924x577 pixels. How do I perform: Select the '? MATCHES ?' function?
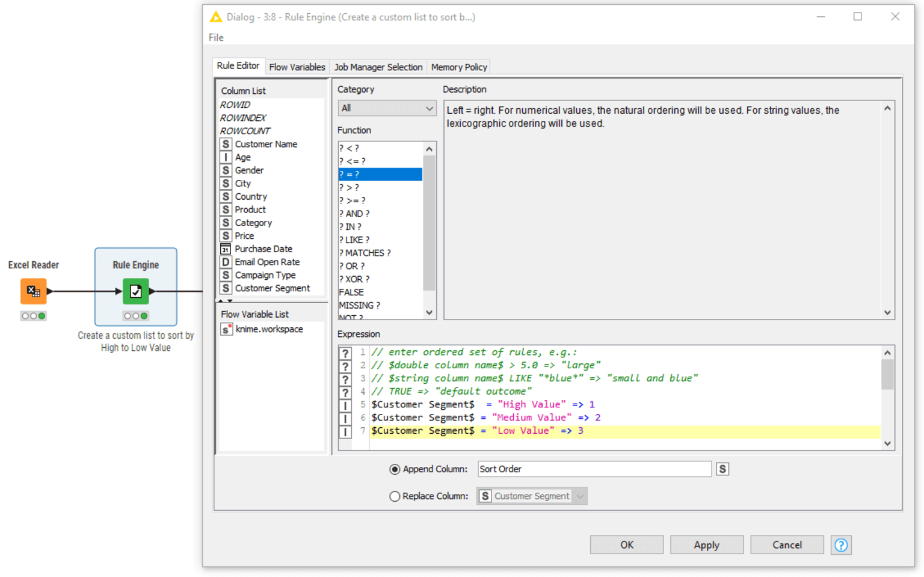tap(380, 253)
